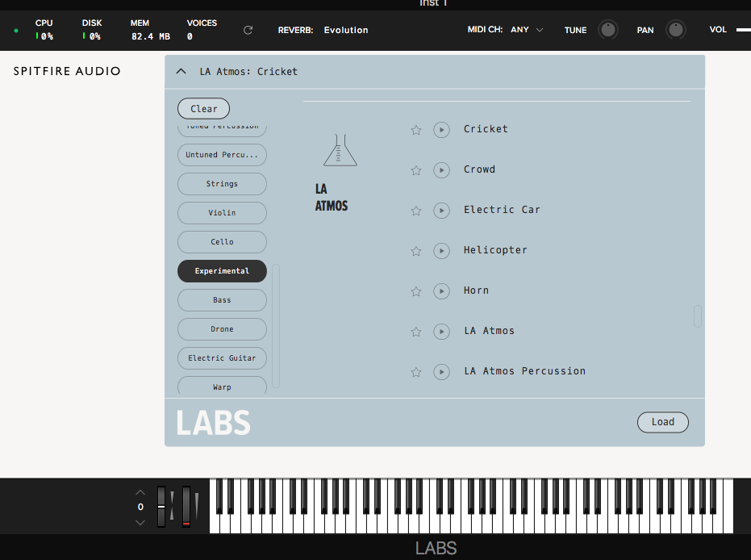Click the TUNE knob
This screenshot has height=560, width=751.
[x=607, y=29]
